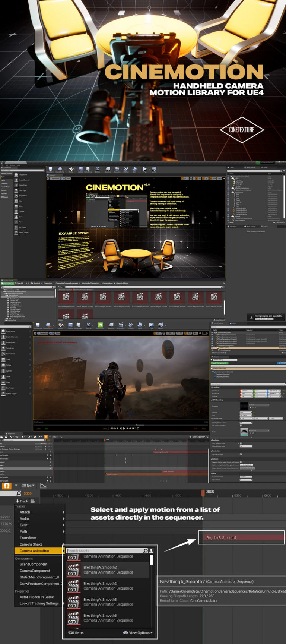
Task: Click Manage Plugins in the notification
Action: (260, 319)
